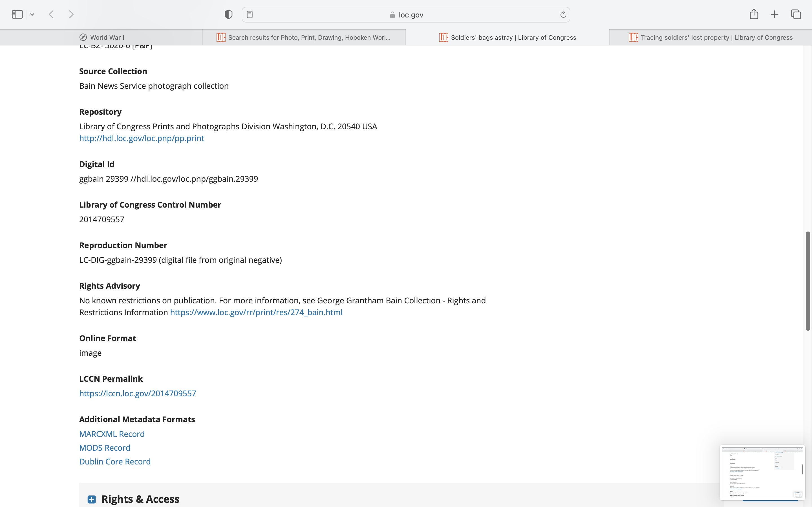Viewport: 812px width, 507px height.
Task: Open the Share menu icon
Action: (754, 14)
